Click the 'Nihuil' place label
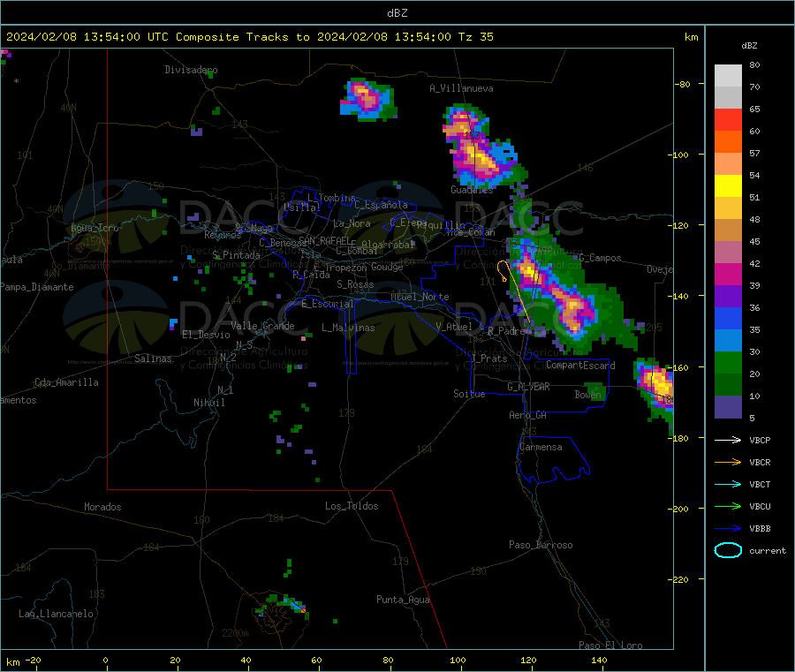 point(208,403)
